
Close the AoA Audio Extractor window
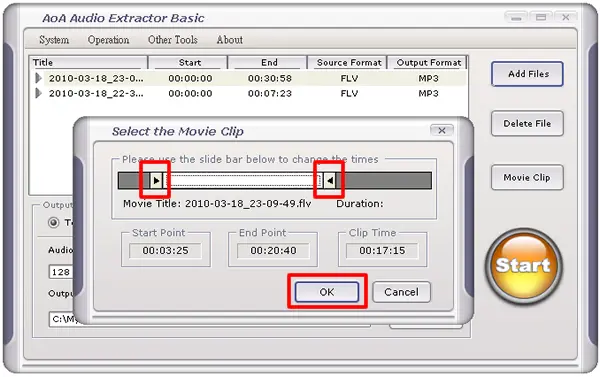tap(566, 18)
